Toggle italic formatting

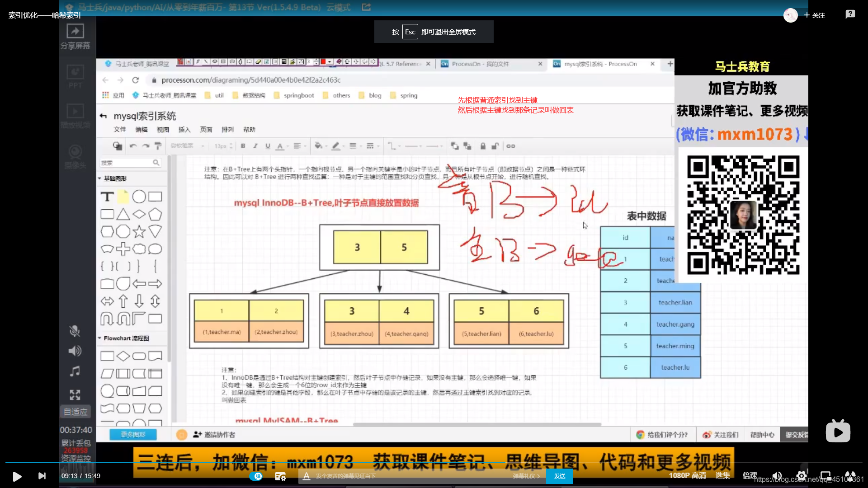(255, 146)
